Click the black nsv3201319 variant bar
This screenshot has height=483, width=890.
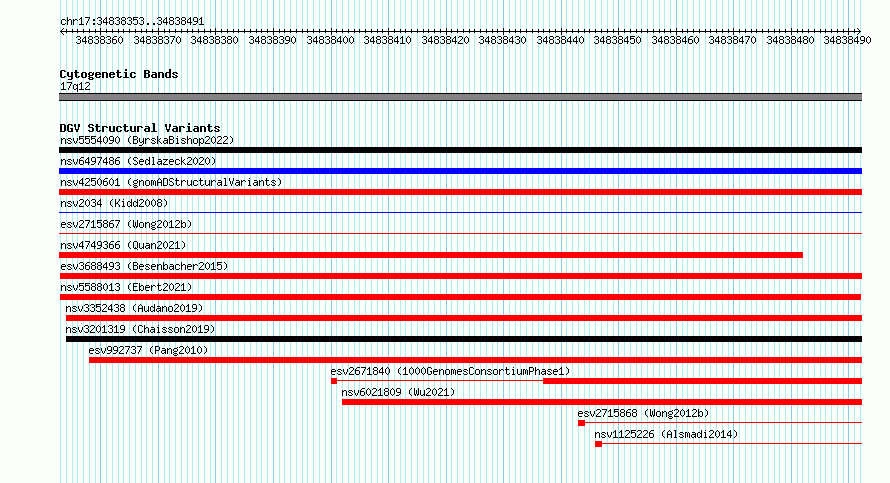coord(464,339)
